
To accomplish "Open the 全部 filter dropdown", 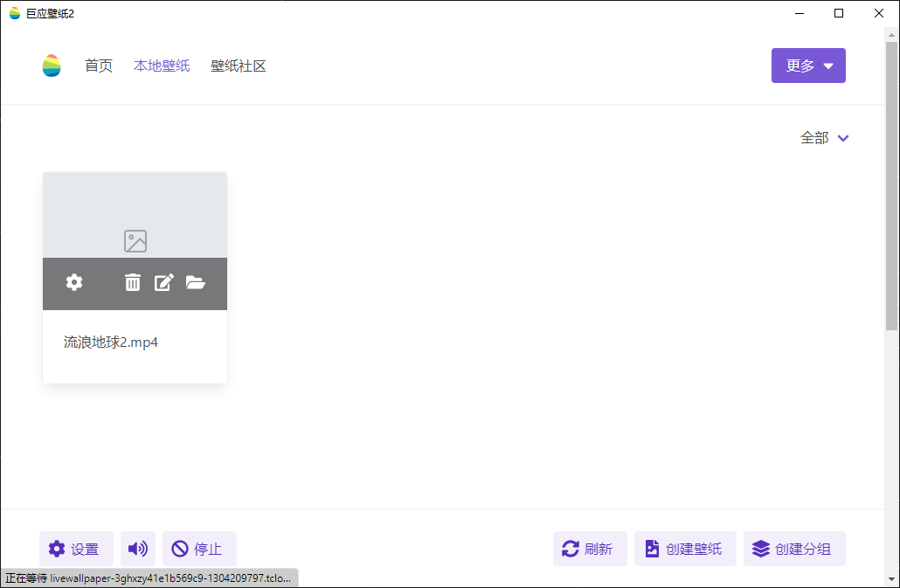I will [815, 137].
